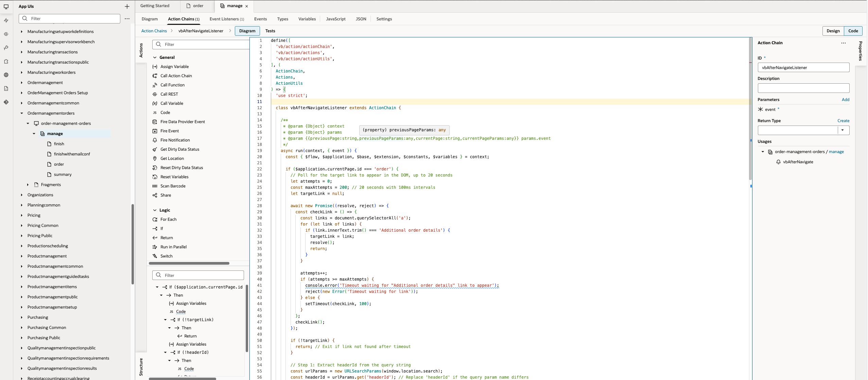The image size is (868, 380).
Task: Click the Scan Barcode action icon
Action: (x=155, y=186)
